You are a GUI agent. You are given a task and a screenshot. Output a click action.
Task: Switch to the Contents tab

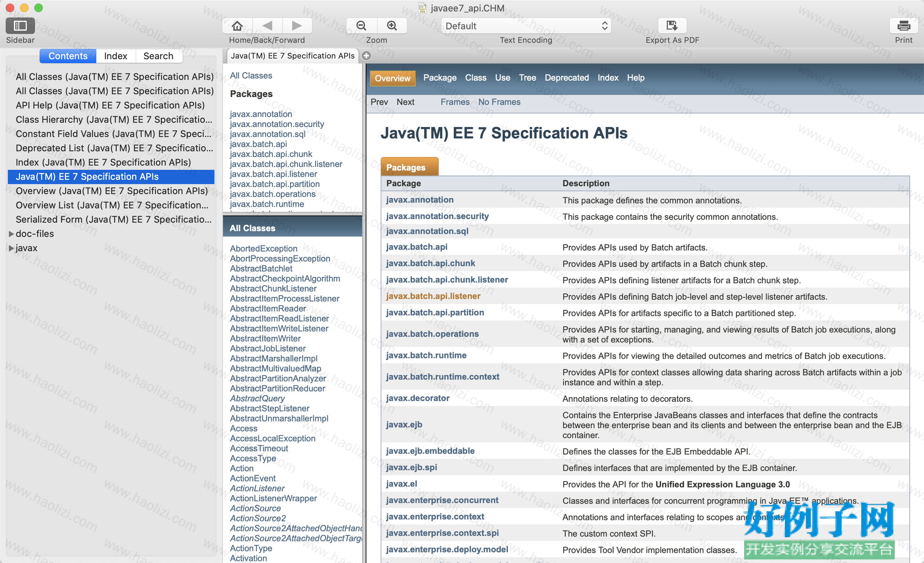(x=68, y=56)
